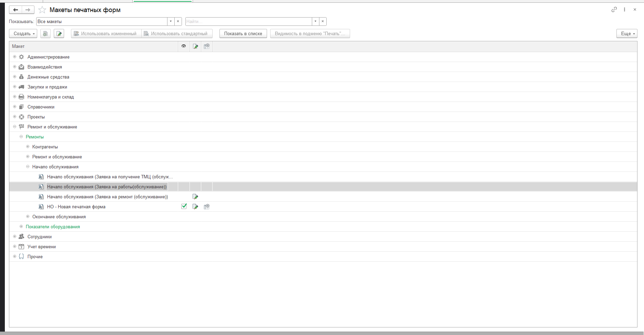Add page to favorites with star icon
The height and width of the screenshot is (335, 644).
pos(42,10)
